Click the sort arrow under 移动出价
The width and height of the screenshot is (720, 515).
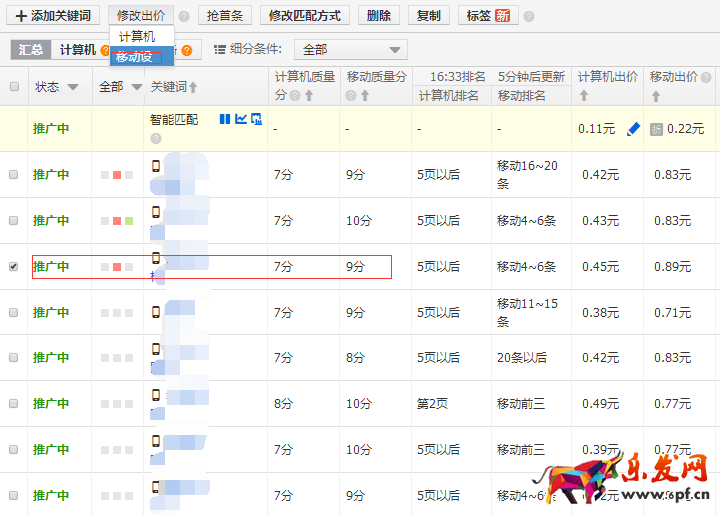tap(655, 96)
